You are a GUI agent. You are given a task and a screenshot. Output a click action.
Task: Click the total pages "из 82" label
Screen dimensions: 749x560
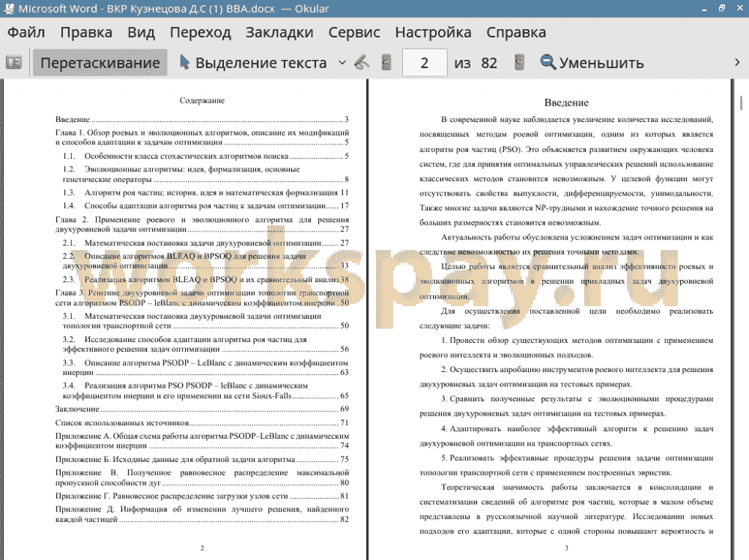tap(476, 63)
